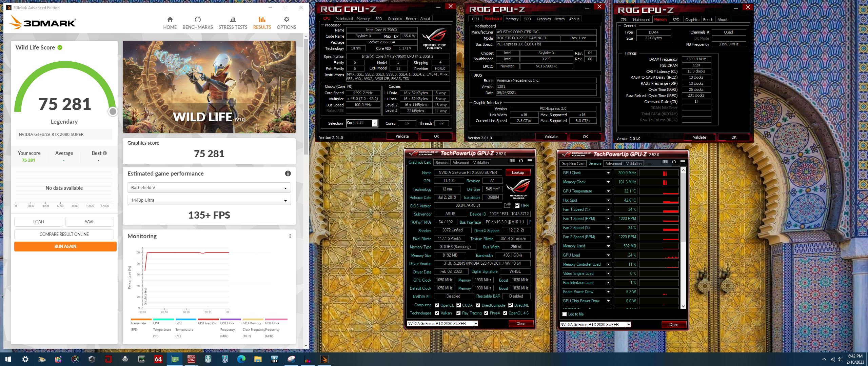The height and width of the screenshot is (366, 868).
Task: Click the Frame rate orange legend swatch
Action: 141,319
